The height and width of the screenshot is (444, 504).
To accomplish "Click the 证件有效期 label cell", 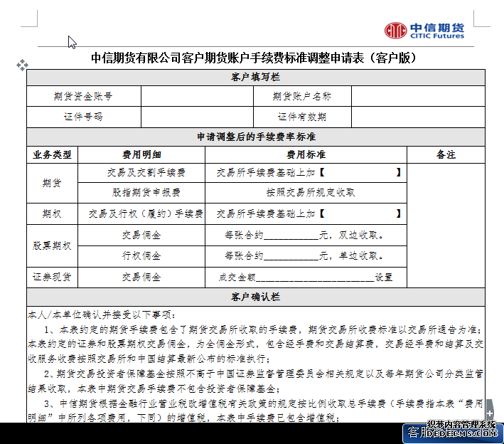I will click(x=302, y=117).
